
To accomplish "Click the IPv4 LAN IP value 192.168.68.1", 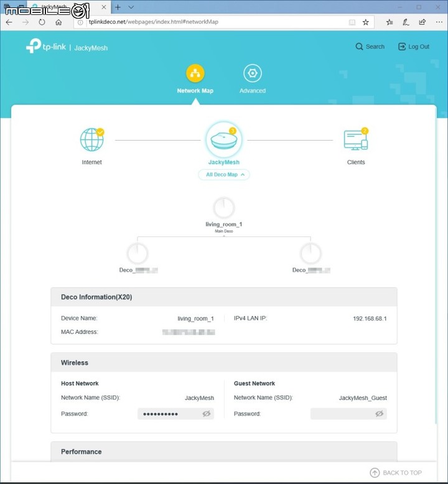I will pyautogui.click(x=370, y=319).
